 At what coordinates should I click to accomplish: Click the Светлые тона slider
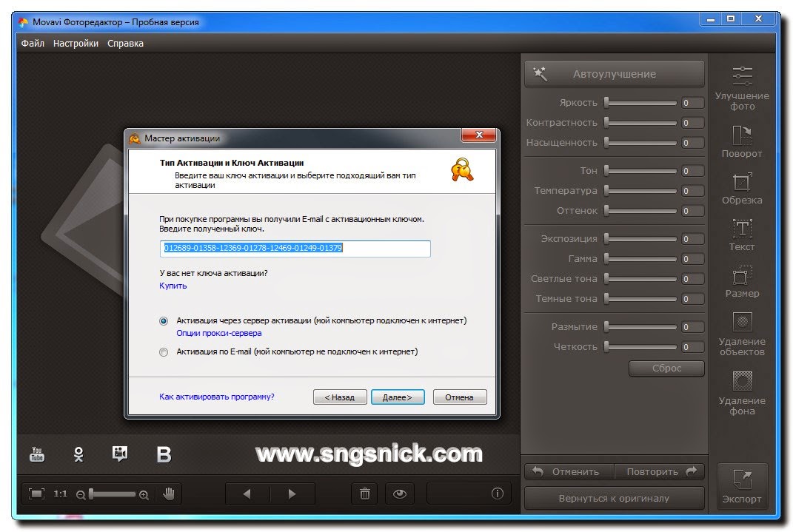click(640, 278)
